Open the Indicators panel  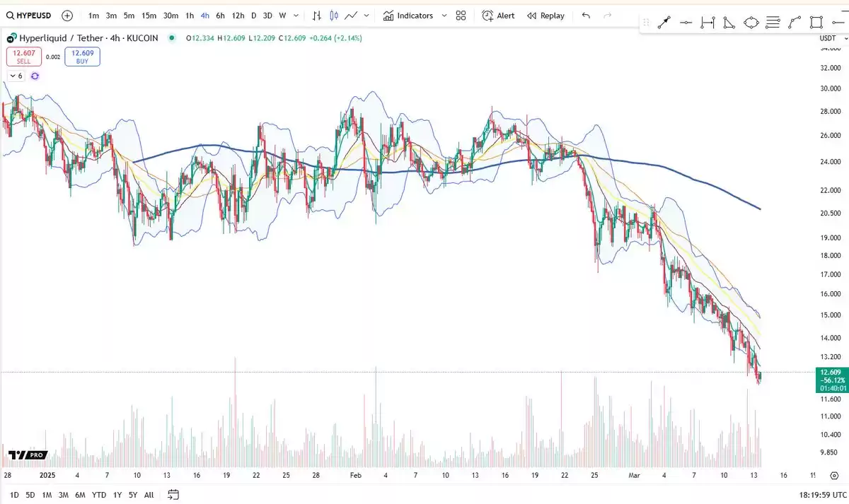(x=408, y=15)
